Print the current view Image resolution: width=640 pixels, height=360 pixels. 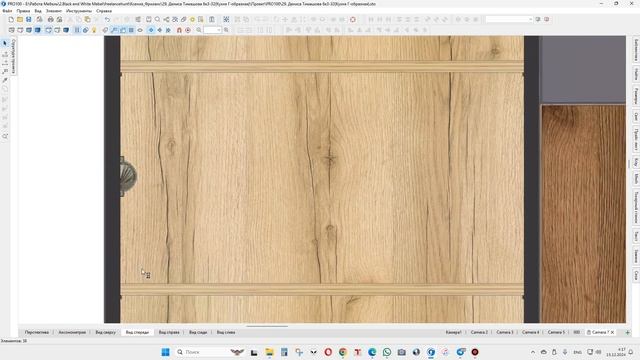click(51, 20)
